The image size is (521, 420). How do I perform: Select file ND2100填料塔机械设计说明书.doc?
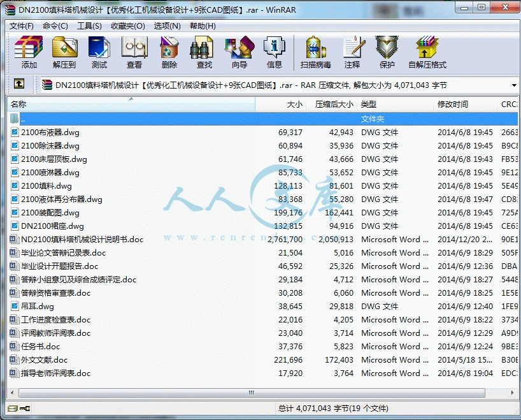[x=82, y=239]
